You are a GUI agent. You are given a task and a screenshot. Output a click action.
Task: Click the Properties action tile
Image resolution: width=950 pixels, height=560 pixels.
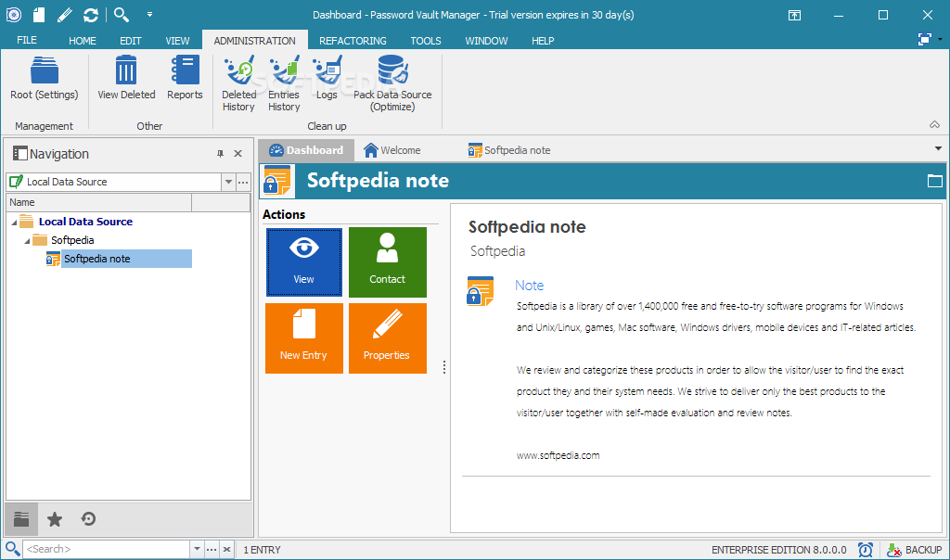tap(388, 338)
